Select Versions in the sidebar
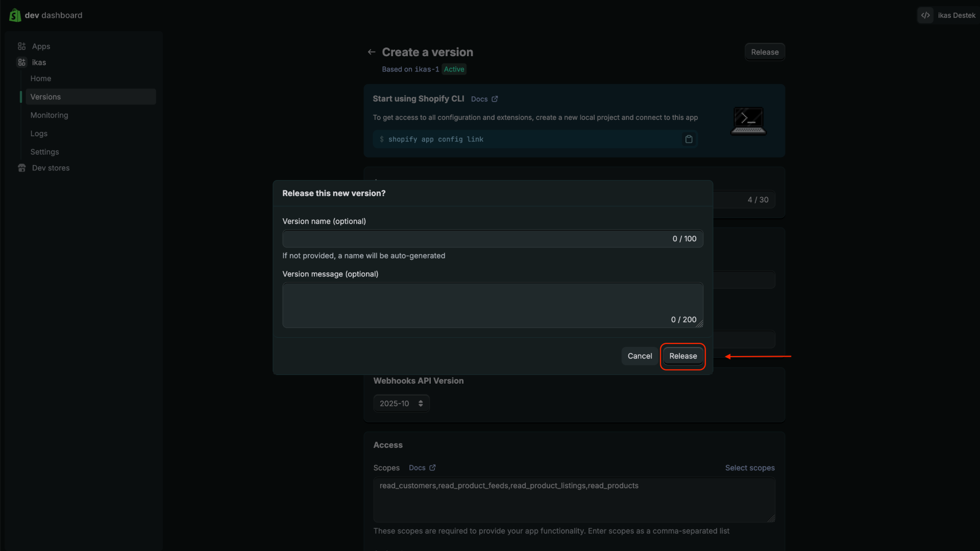980x551 pixels. [91, 97]
